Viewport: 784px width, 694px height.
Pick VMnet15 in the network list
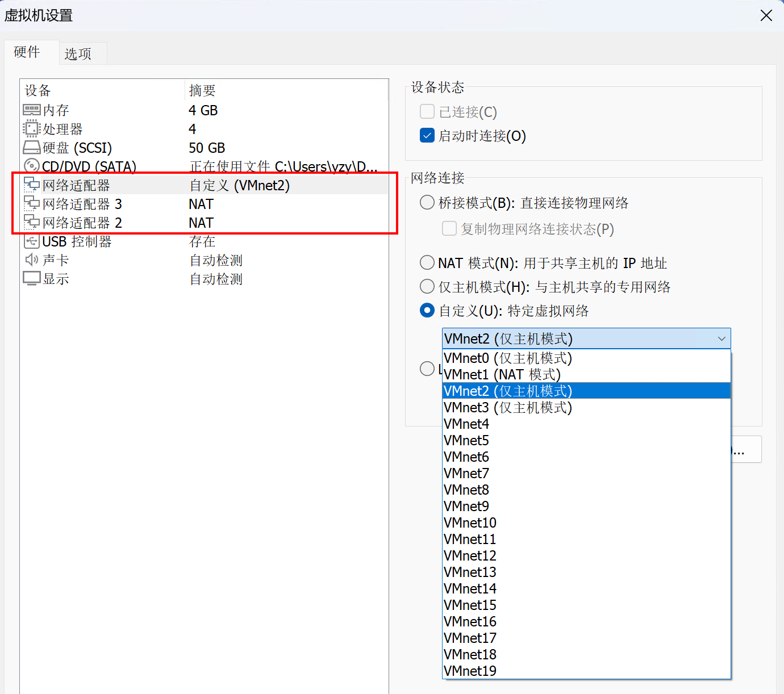pos(586,605)
